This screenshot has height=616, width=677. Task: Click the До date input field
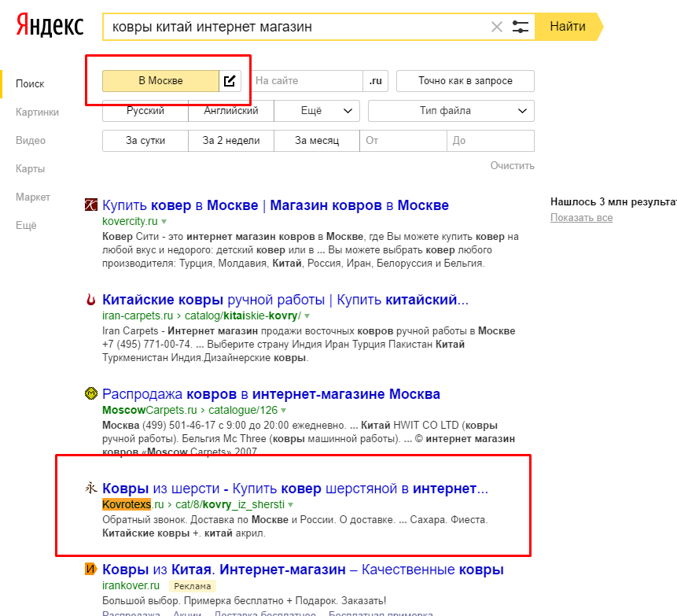(491, 140)
